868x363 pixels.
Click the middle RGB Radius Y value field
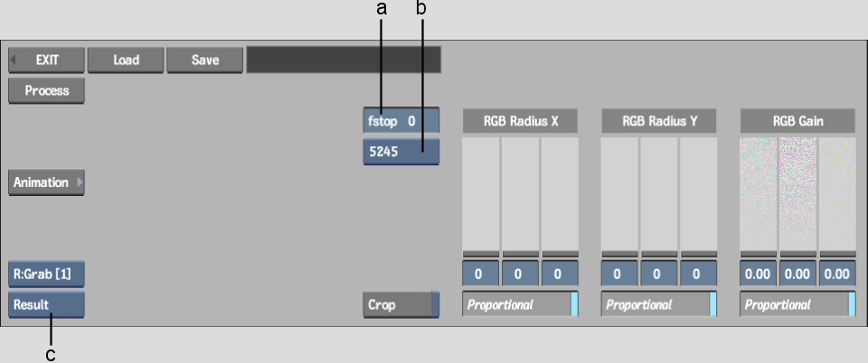[x=659, y=274]
